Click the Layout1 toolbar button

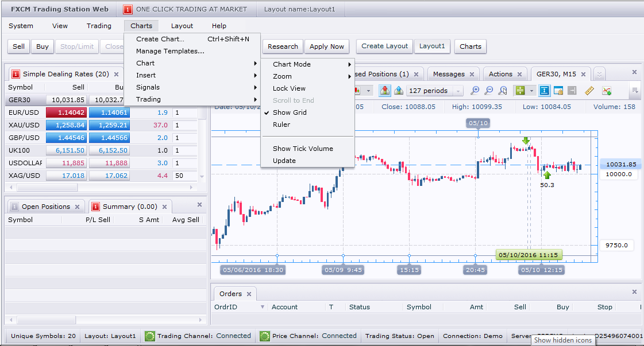click(x=432, y=46)
